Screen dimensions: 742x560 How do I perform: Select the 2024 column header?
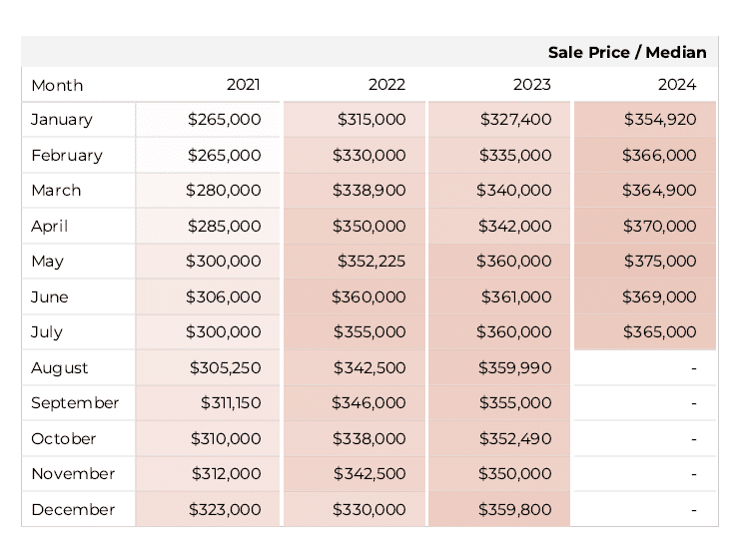[677, 84]
